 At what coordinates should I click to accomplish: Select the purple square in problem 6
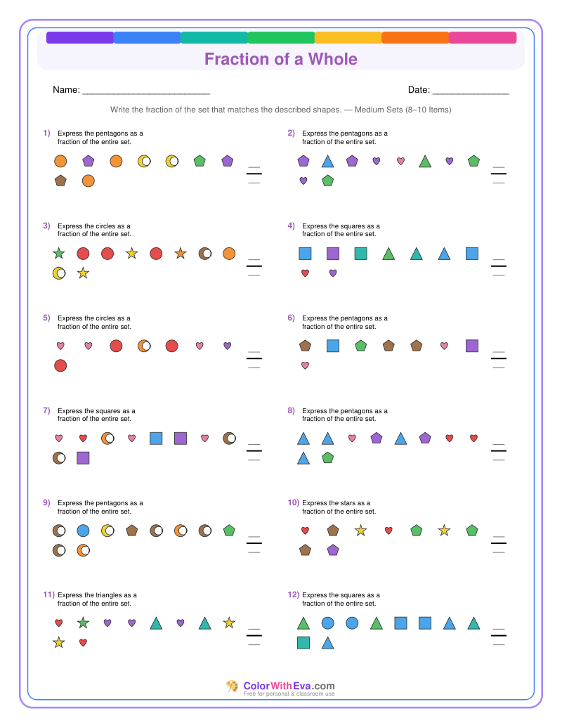[x=472, y=346]
